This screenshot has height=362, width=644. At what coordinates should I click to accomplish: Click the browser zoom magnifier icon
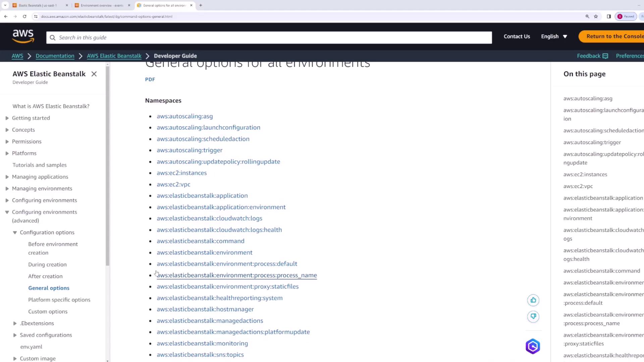pyautogui.click(x=587, y=16)
